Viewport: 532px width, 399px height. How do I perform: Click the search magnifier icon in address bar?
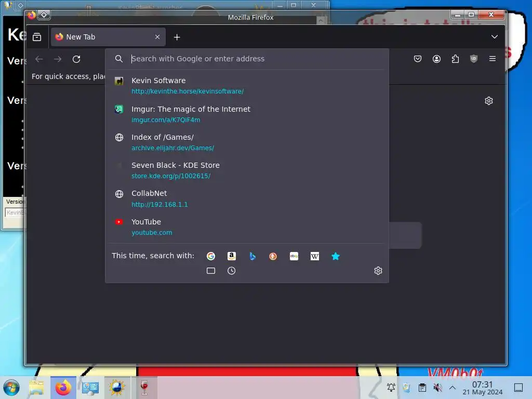pos(119,59)
